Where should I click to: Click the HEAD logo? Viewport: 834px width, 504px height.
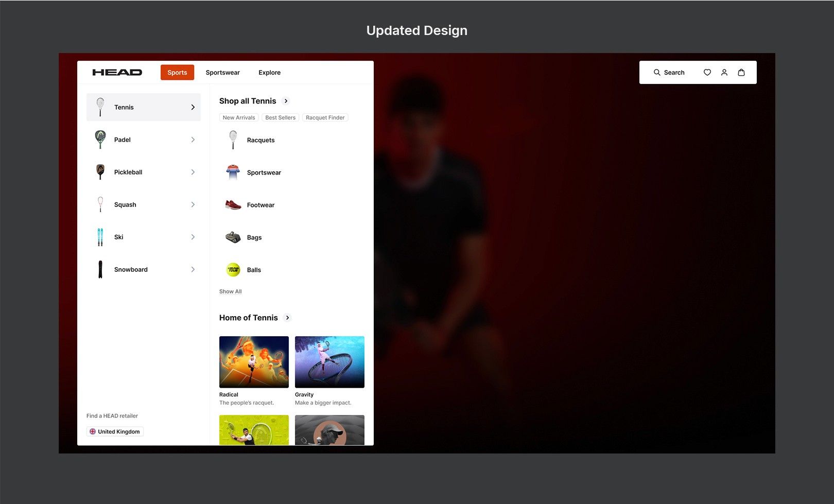click(117, 73)
